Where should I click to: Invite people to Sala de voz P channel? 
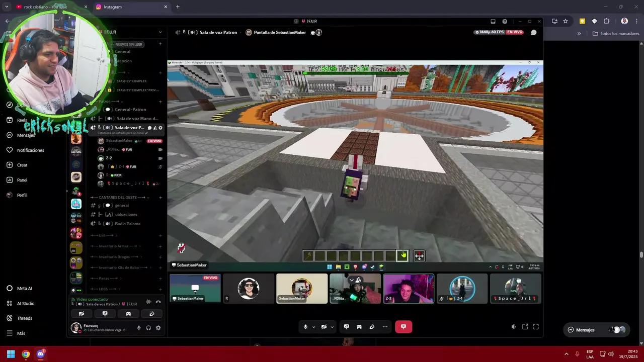(155, 128)
